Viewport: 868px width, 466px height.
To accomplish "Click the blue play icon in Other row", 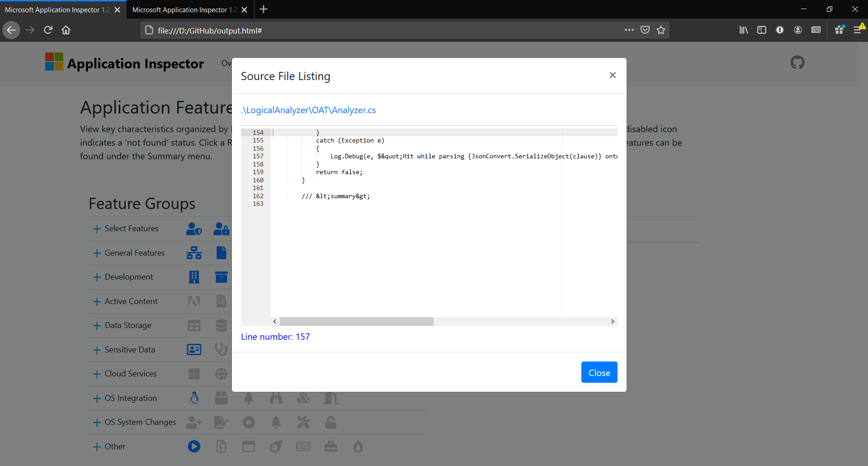I will tap(194, 446).
